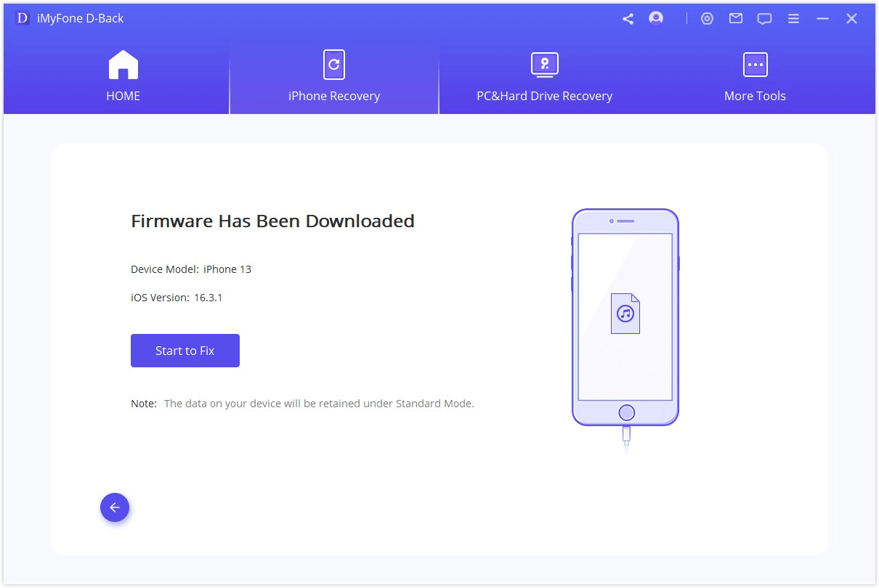This screenshot has width=879, height=588.
Task: Click the 'Firmware Has Been Downloaded' heading
Action: tap(272, 221)
